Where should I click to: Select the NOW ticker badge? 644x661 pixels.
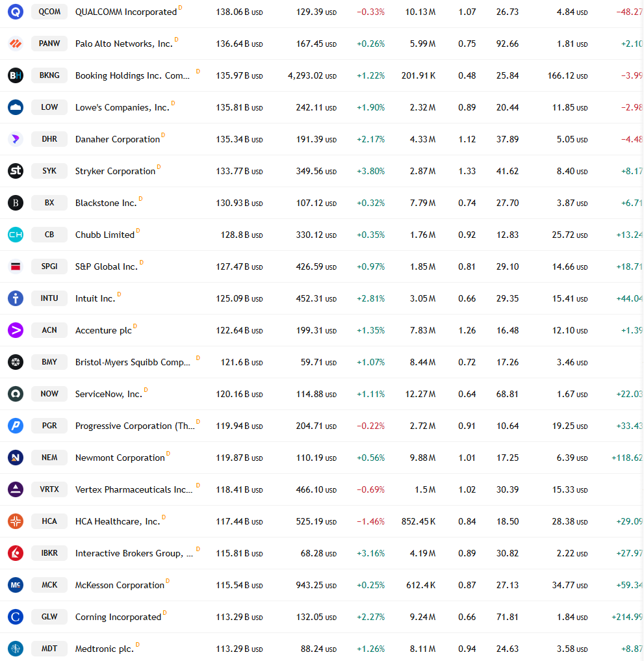(x=49, y=394)
